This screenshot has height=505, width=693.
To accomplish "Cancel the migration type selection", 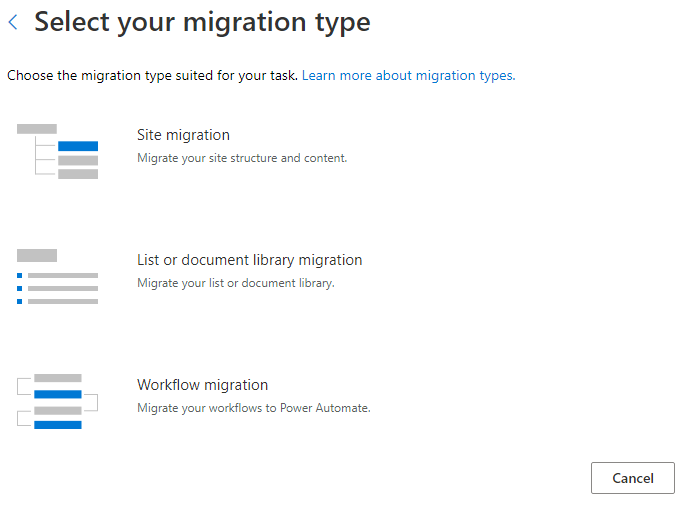I will (x=632, y=478).
